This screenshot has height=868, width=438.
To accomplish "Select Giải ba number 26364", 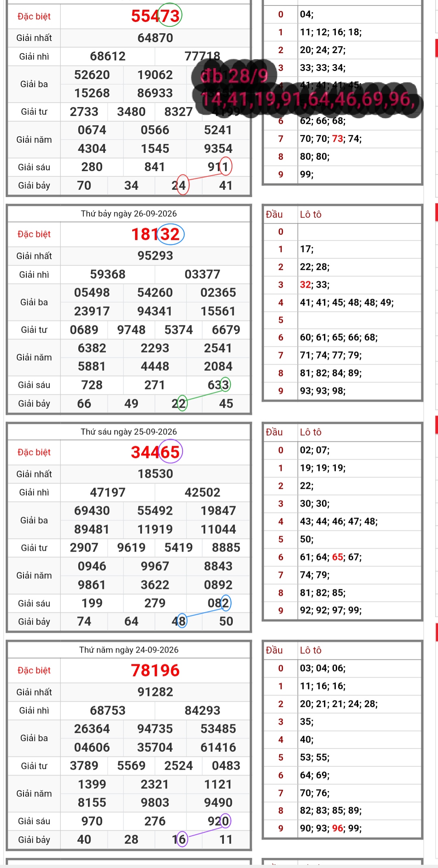I will click(x=92, y=729).
